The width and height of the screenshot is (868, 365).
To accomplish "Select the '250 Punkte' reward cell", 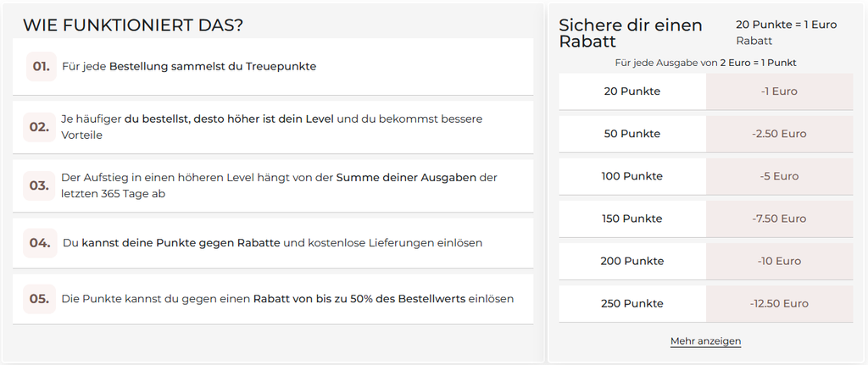I will (632, 304).
